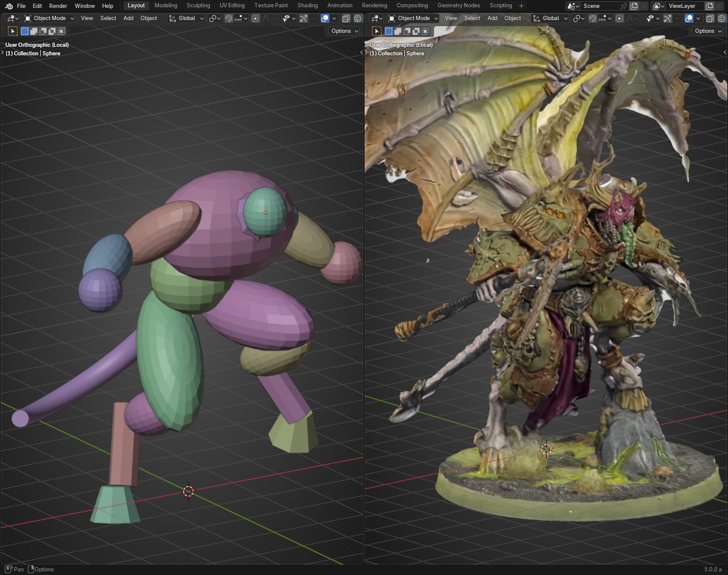Image resolution: width=728 pixels, height=575 pixels.
Task: Open the Help menu
Action: (108, 6)
